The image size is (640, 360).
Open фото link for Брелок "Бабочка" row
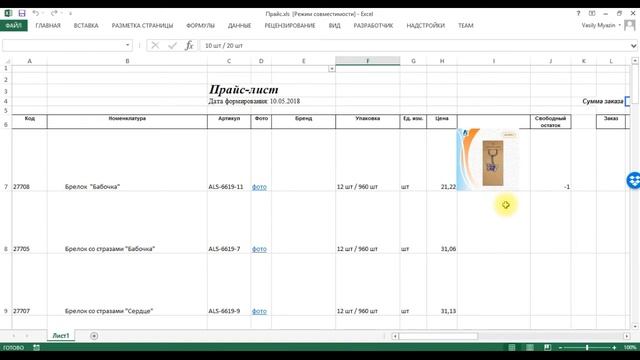click(x=259, y=187)
